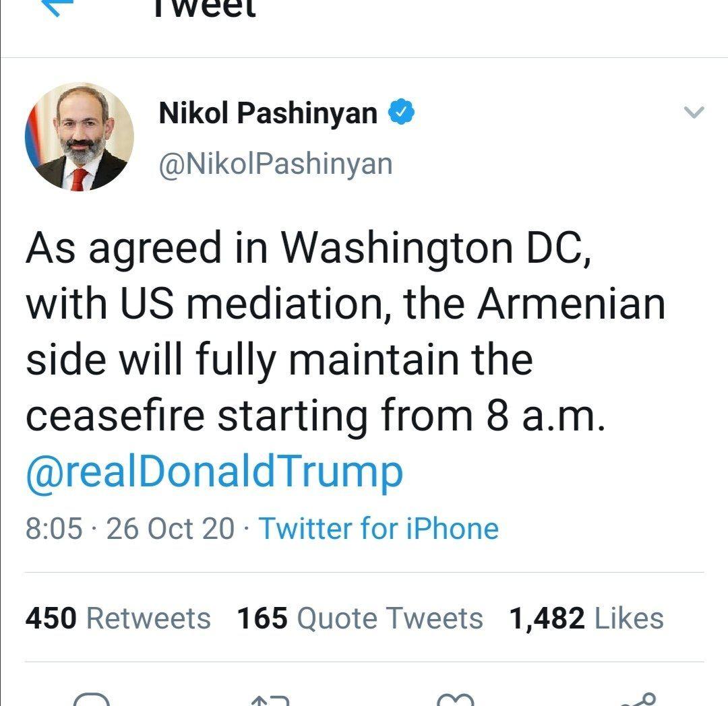
Task: Click the 8:05 timestamp
Action: (x=55, y=529)
